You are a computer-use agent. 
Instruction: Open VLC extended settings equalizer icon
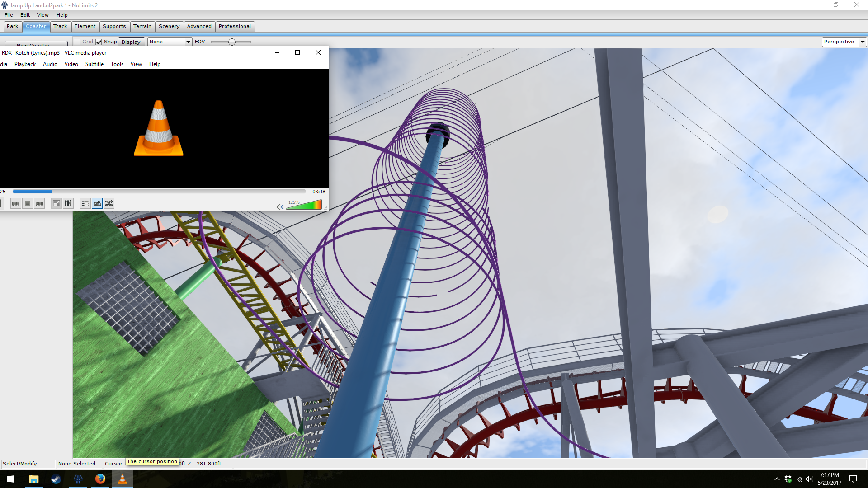(x=68, y=204)
